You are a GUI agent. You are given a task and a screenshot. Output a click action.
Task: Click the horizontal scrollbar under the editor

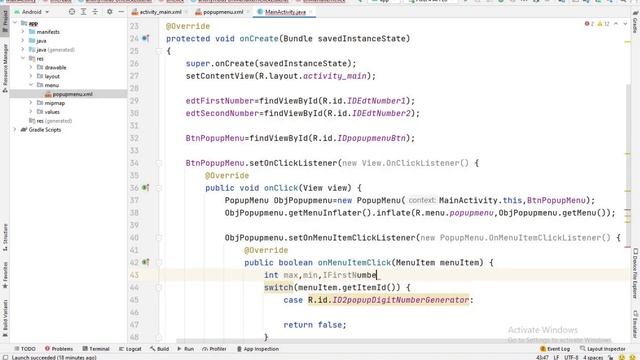tap(394, 340)
